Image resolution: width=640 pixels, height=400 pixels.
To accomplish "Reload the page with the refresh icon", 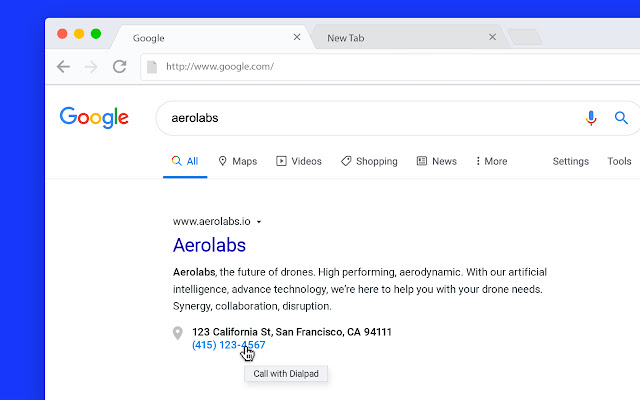I will pos(119,67).
